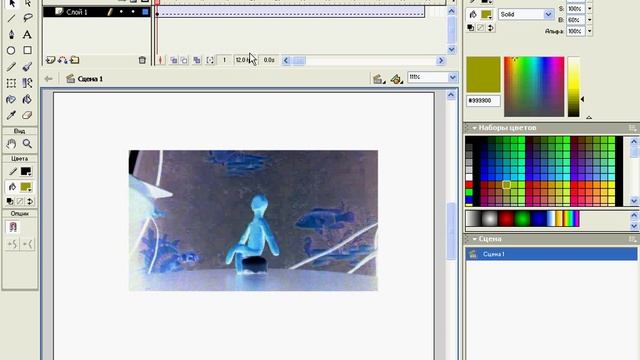The height and width of the screenshot is (360, 640).
Task: Open the Сцена panel options menu
Action: coord(633,239)
